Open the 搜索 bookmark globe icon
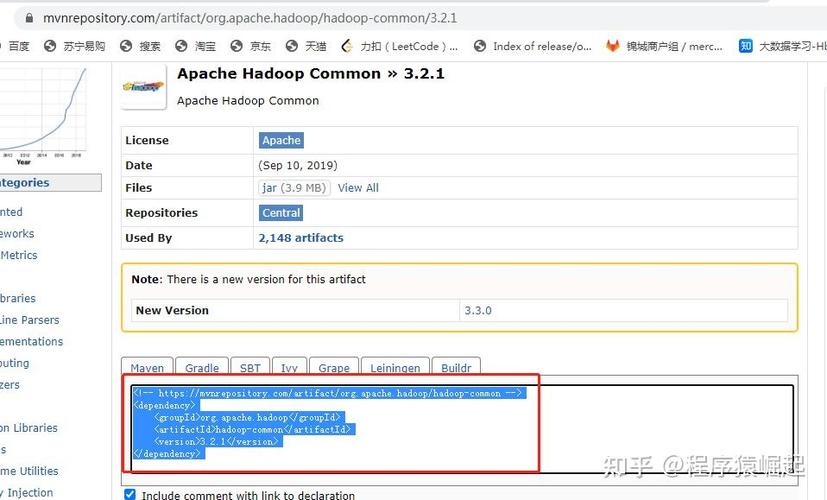The height and width of the screenshot is (500, 827). click(126, 46)
